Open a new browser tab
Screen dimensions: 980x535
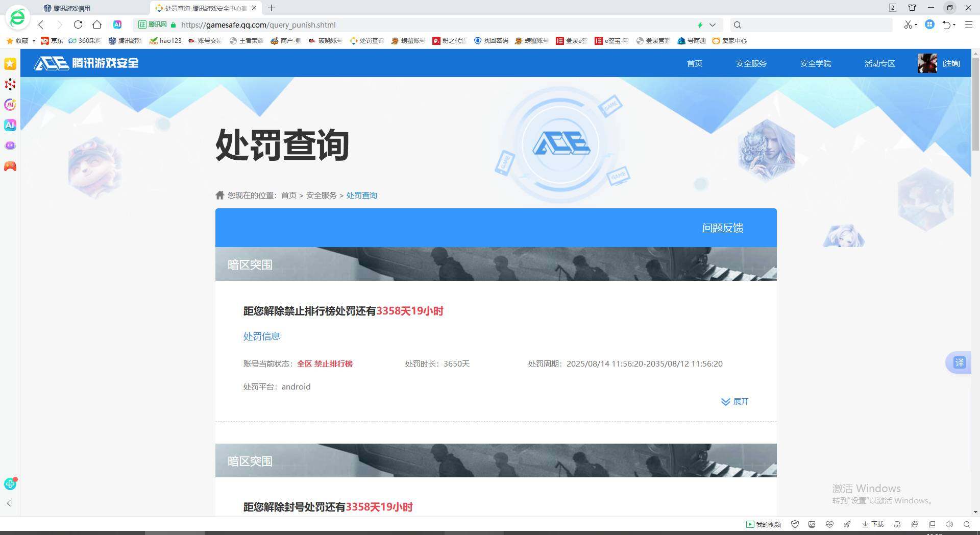[x=272, y=8]
